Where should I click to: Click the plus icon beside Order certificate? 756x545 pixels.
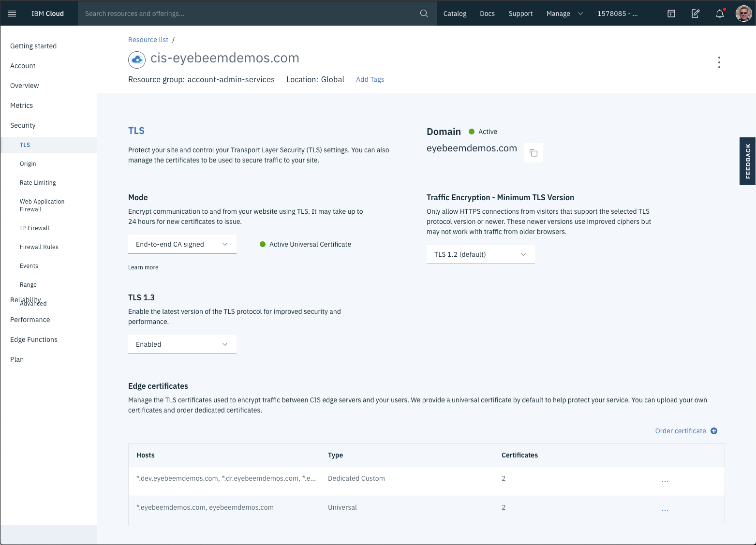coord(714,431)
